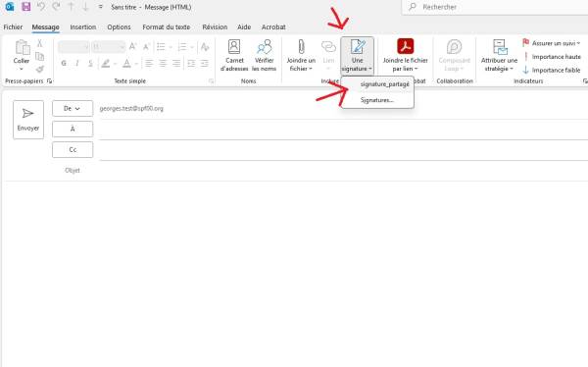Open the font size combo box
The width and height of the screenshot is (588, 367).
click(x=108, y=47)
